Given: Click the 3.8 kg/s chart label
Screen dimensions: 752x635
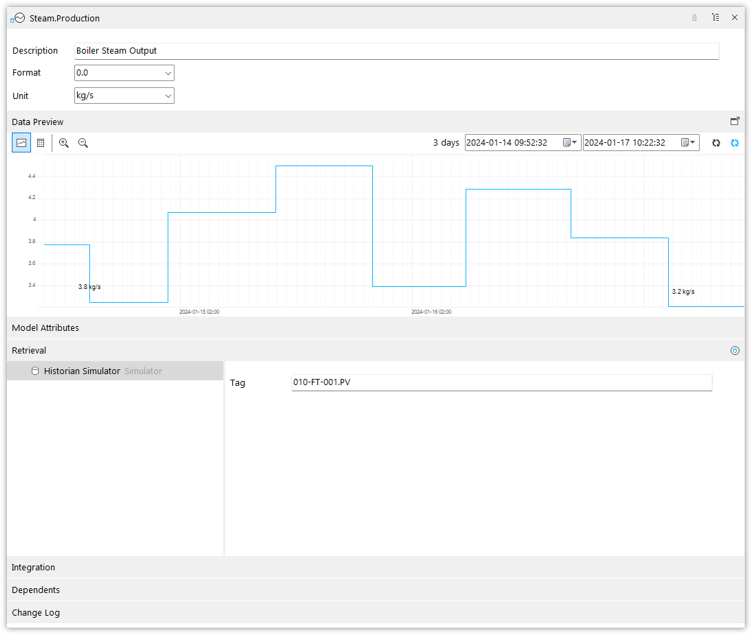Looking at the screenshot, I should coord(90,287).
